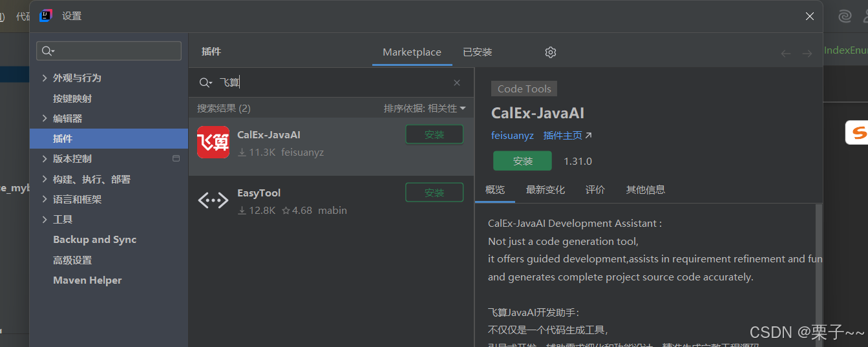
Task: Expand the 编辑器 settings section
Action: tap(45, 118)
